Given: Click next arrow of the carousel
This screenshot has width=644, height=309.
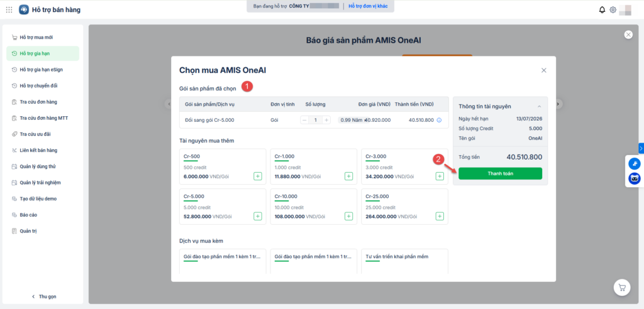Looking at the screenshot, I should pyautogui.click(x=558, y=104).
